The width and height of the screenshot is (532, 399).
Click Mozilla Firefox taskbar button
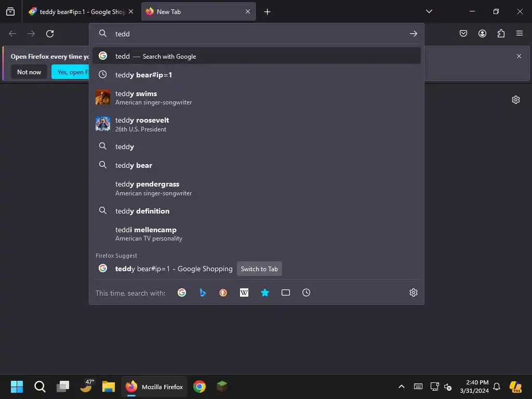pos(154,387)
